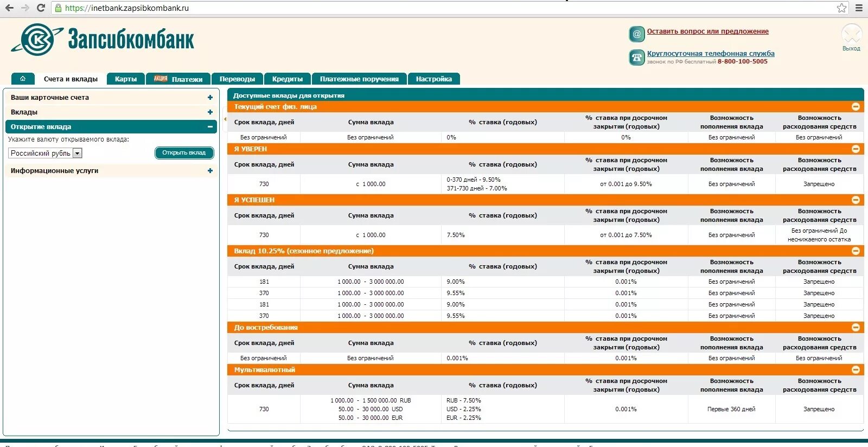Click 8-800-100-5005 phone number
Image resolution: width=868 pixels, height=447 pixels.
coord(743,62)
